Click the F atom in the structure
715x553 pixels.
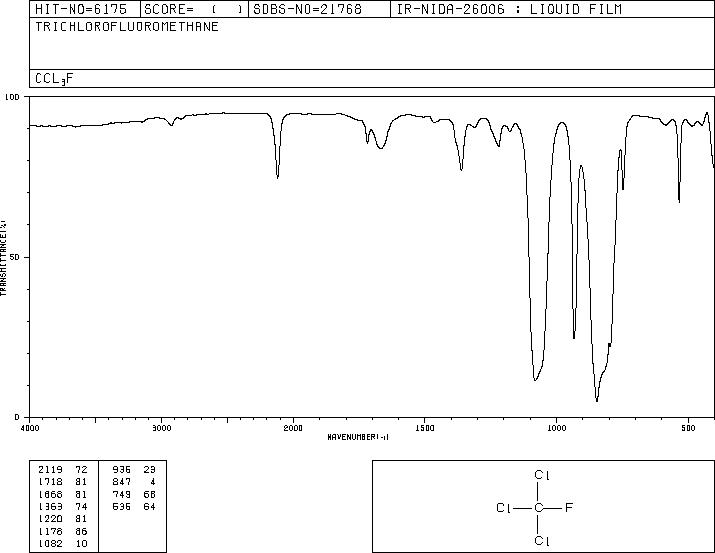click(x=569, y=507)
